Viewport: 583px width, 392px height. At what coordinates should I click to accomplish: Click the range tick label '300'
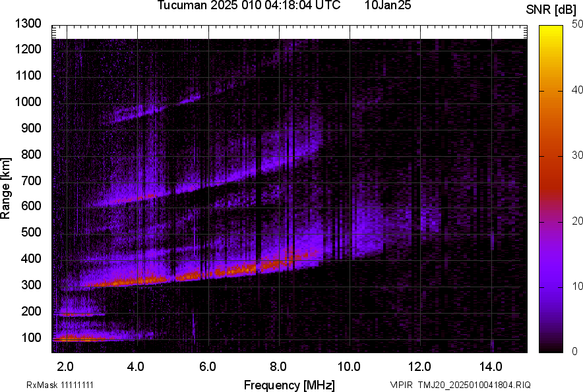click(31, 285)
